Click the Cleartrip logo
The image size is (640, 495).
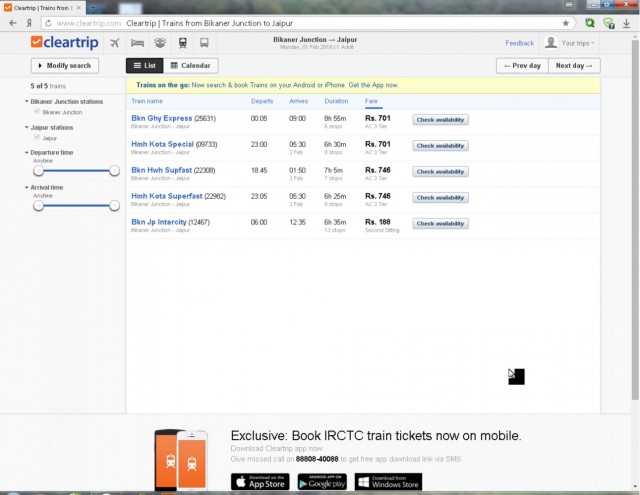tap(64, 43)
